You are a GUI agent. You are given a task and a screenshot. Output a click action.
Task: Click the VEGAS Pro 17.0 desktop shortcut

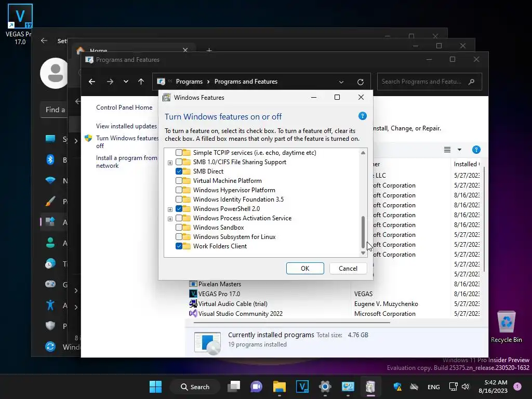[x=20, y=24]
